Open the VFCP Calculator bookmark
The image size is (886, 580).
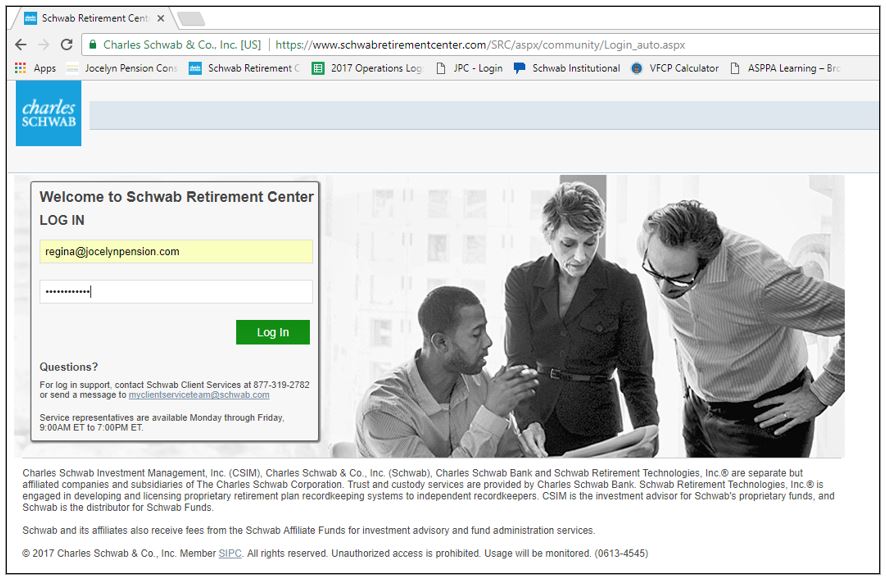click(x=674, y=68)
